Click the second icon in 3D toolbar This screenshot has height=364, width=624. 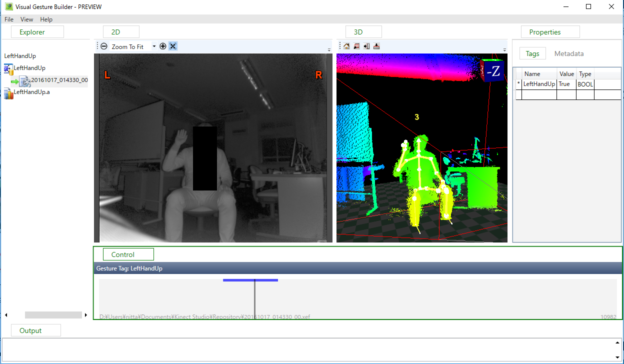click(x=356, y=46)
